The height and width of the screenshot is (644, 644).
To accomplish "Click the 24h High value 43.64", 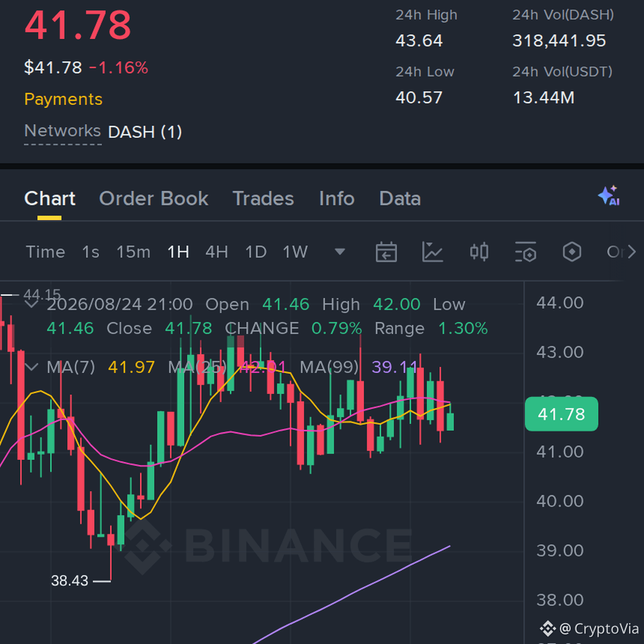I will click(419, 41).
